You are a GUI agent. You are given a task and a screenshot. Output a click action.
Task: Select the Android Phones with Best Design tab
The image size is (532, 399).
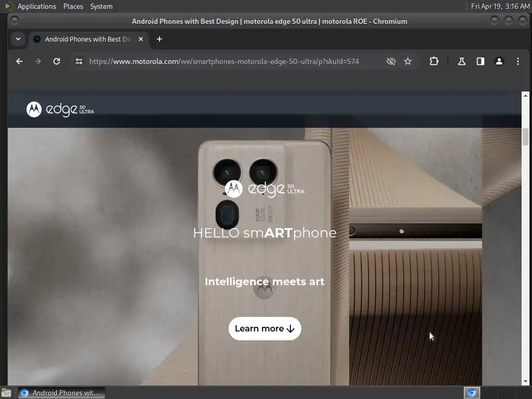click(88, 39)
